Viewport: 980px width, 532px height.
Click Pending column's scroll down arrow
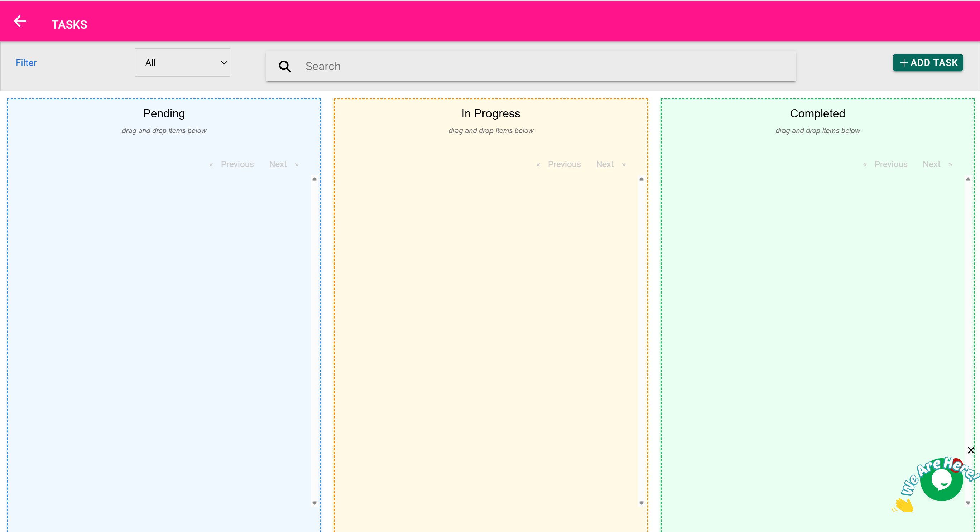(x=314, y=503)
